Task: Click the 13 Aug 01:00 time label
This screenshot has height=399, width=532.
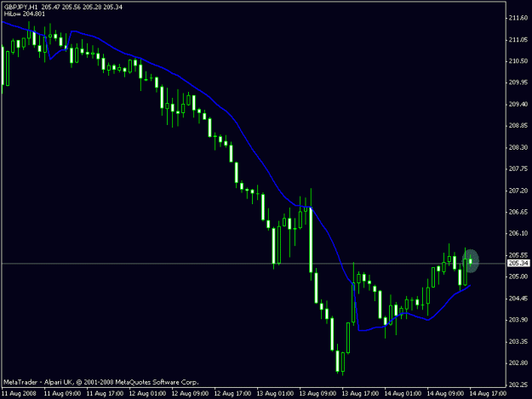Action: 275,393
